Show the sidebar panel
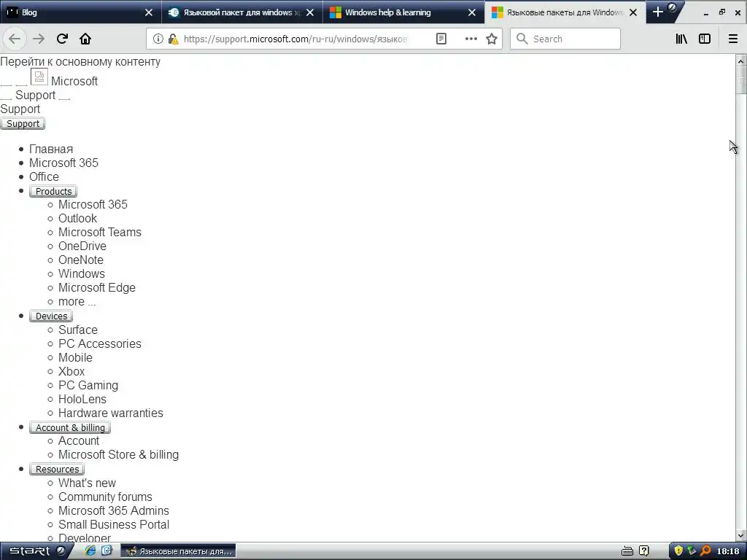Viewport: 747px width, 560px height. (705, 39)
